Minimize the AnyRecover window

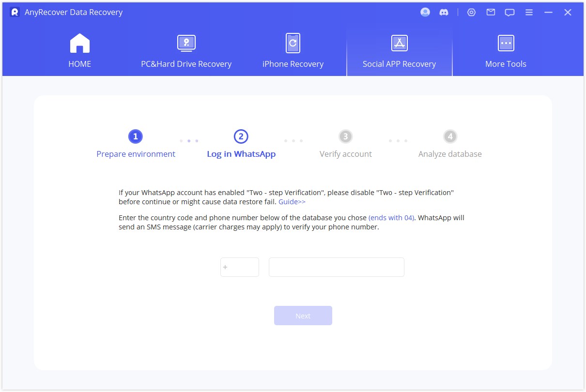click(x=548, y=13)
